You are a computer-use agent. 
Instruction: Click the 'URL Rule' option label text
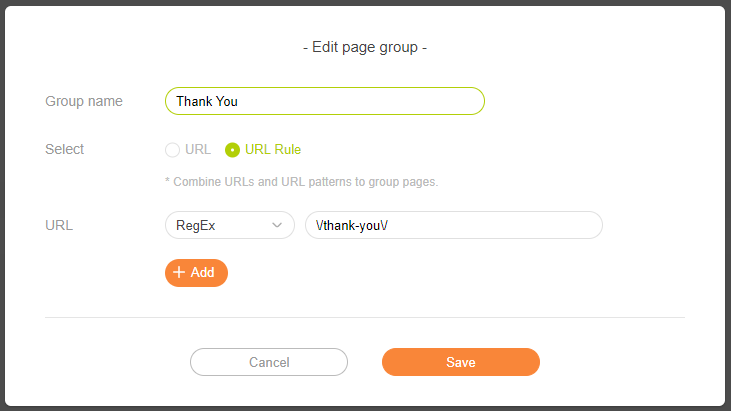click(x=273, y=150)
